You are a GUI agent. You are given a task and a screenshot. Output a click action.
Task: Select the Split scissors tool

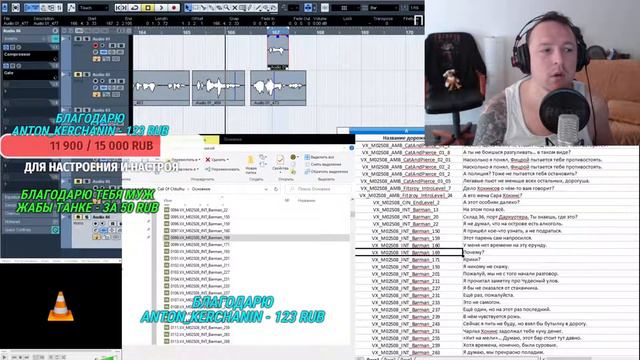pyautogui.click(x=203, y=8)
